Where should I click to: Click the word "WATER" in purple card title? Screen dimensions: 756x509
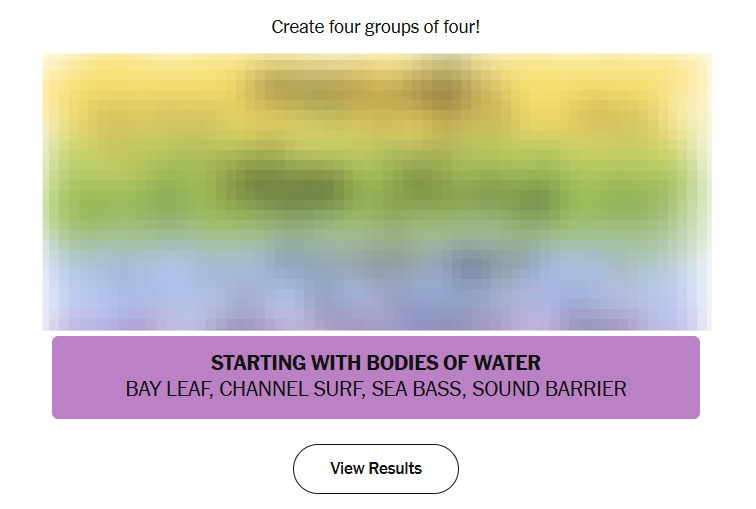tap(506, 363)
